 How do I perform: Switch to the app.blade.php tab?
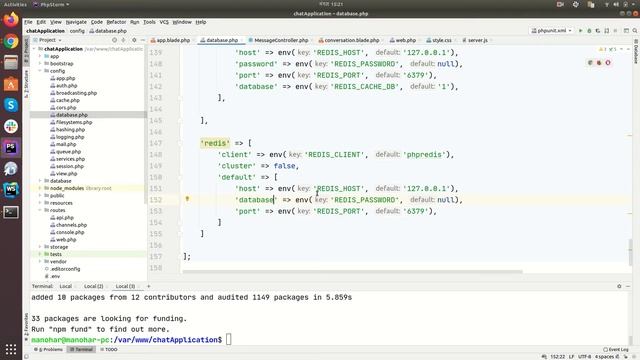point(173,40)
